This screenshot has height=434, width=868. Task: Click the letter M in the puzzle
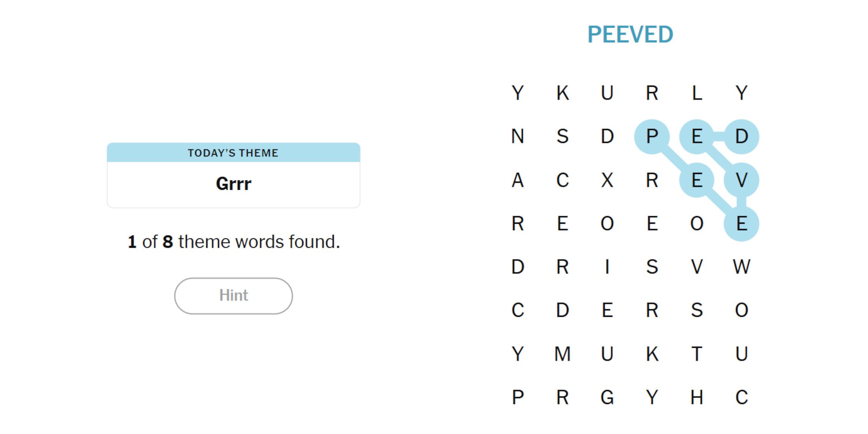tap(563, 354)
